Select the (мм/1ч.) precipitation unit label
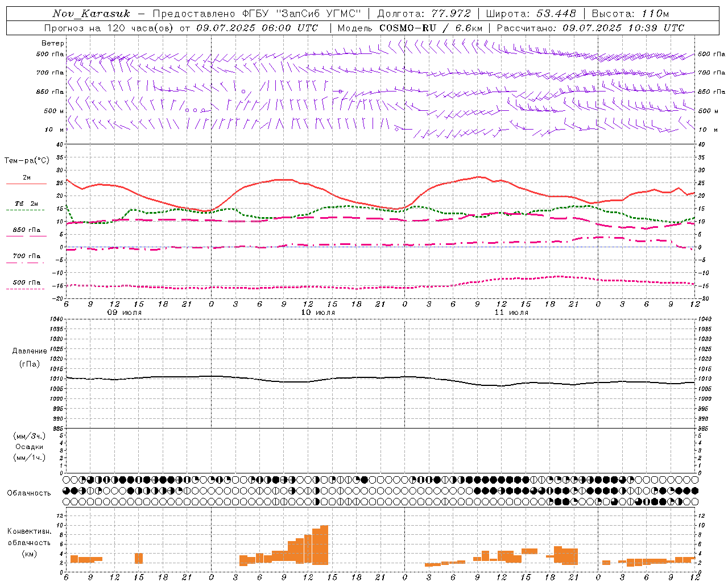The width and height of the screenshot is (728, 582). click(30, 458)
